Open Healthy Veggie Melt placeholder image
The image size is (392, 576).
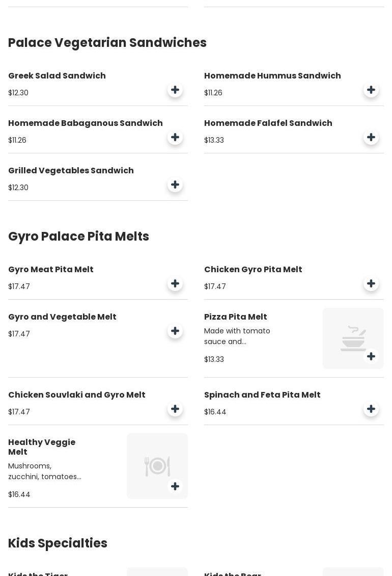point(157,466)
